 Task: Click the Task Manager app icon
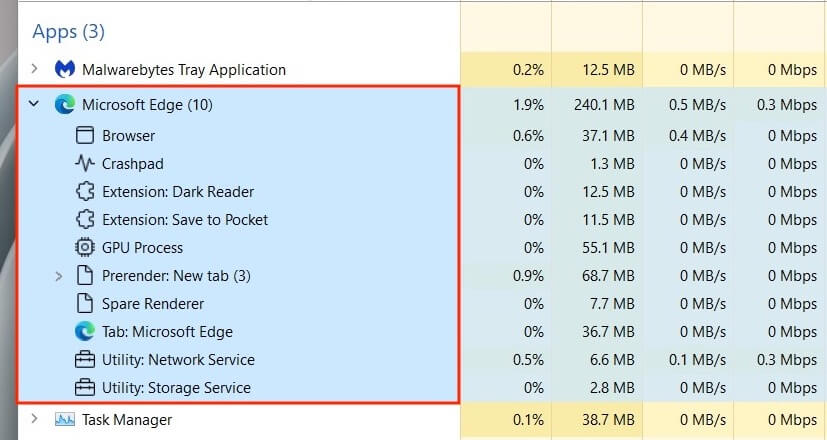click(x=65, y=420)
